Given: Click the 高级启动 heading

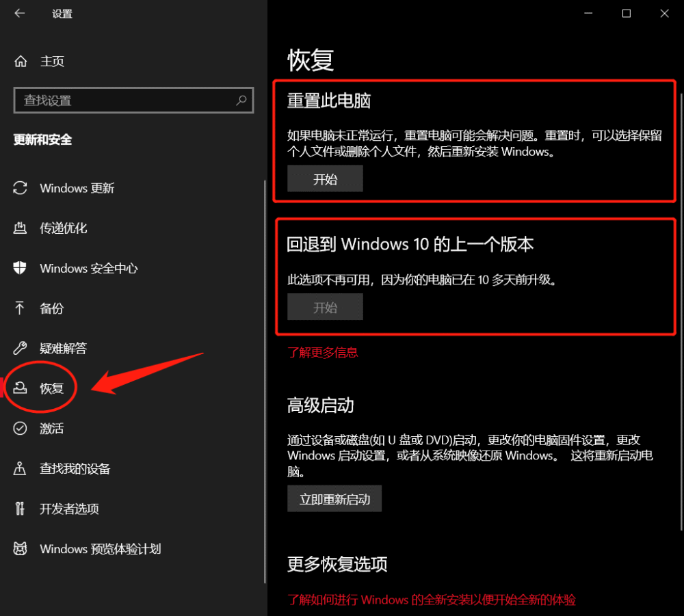Looking at the screenshot, I should click(x=321, y=405).
